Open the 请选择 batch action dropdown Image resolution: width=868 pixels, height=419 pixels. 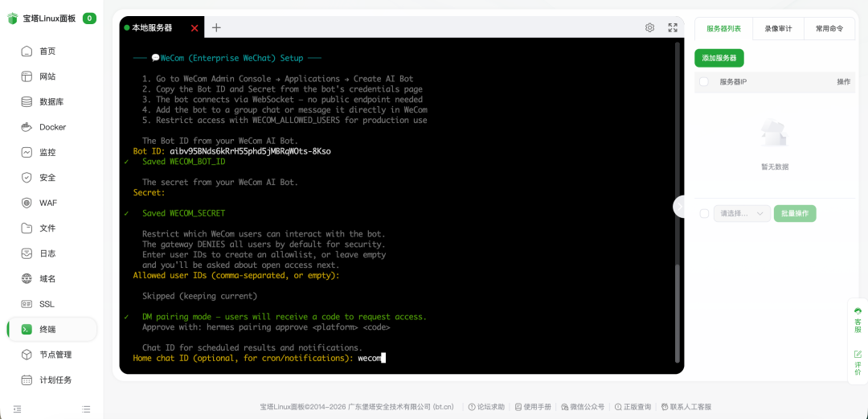742,213
